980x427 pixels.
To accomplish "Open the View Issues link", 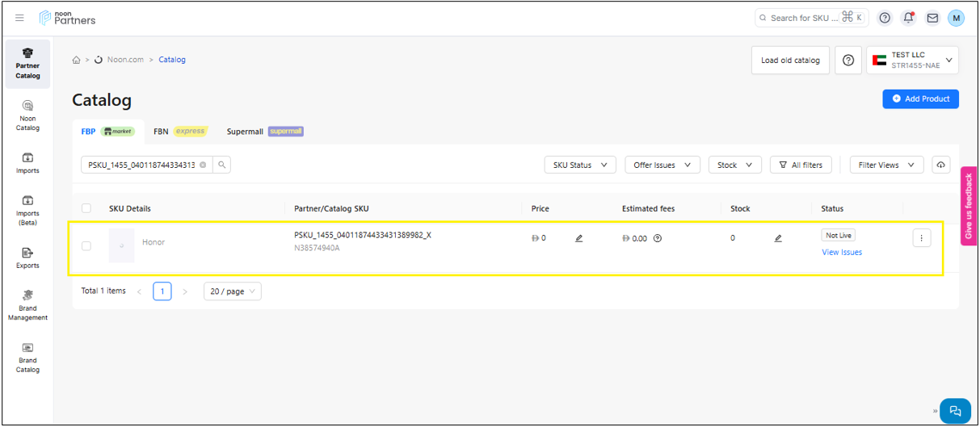I will click(x=842, y=252).
